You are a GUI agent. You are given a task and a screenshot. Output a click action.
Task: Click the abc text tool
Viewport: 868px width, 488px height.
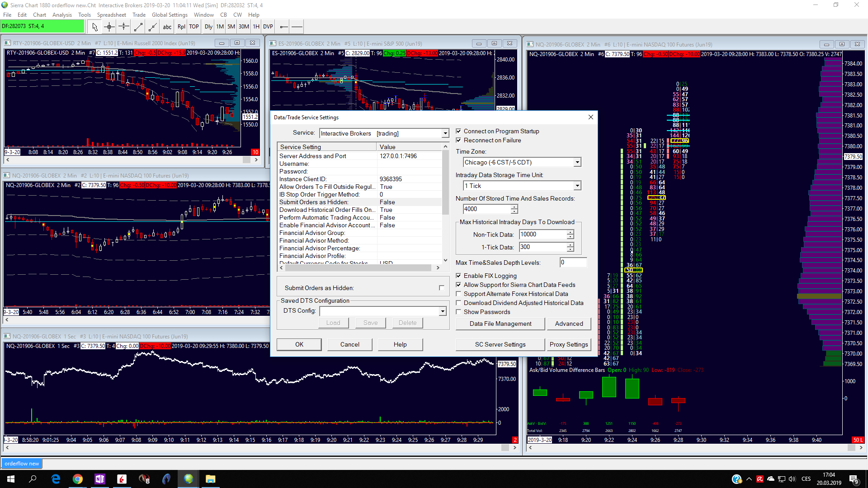click(x=167, y=27)
